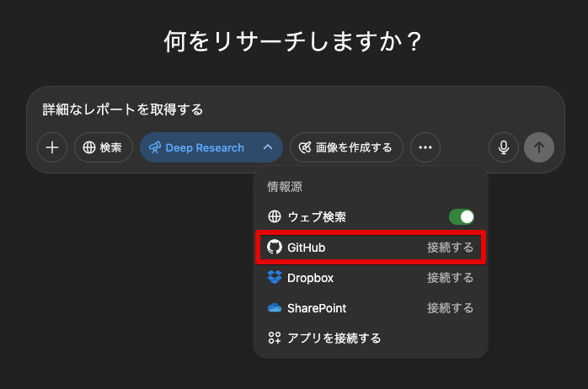The width and height of the screenshot is (588, 389).
Task: Connect Dropbox via 接続する
Action: coord(450,278)
